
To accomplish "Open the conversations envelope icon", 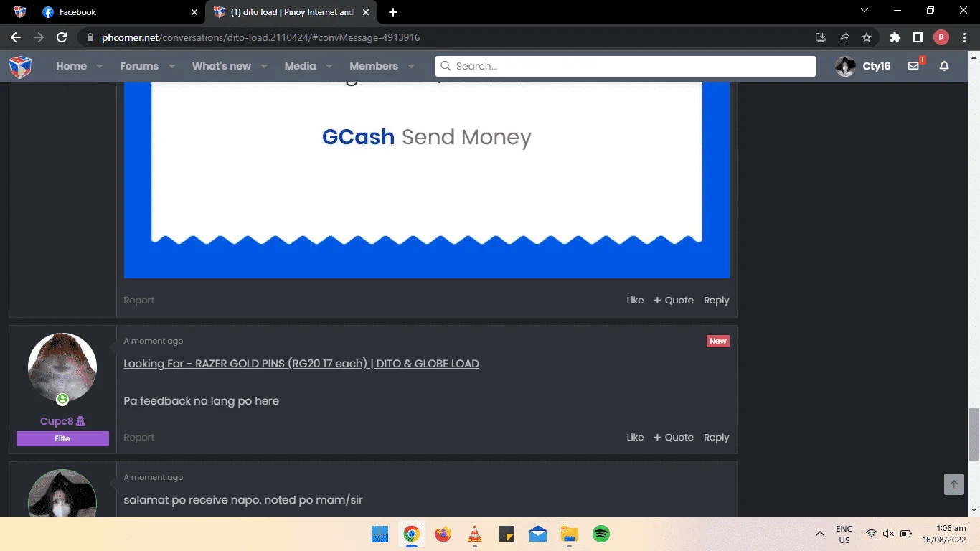I will pos(913,66).
